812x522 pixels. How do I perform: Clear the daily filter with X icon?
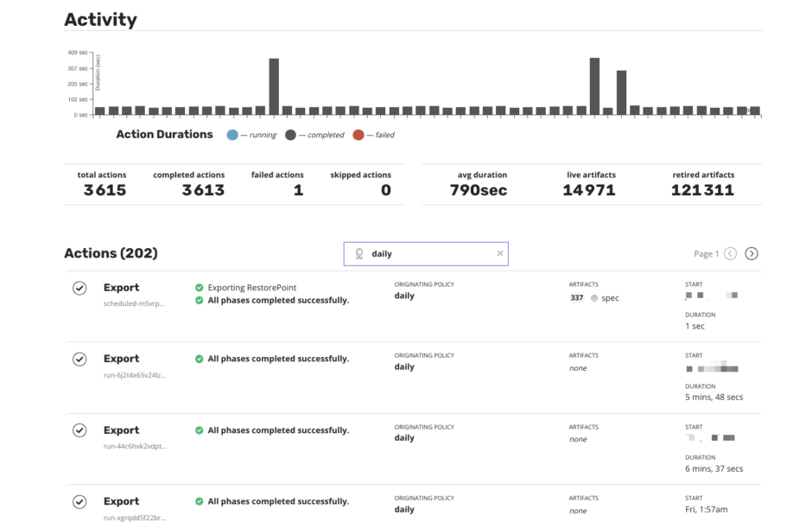(499, 253)
